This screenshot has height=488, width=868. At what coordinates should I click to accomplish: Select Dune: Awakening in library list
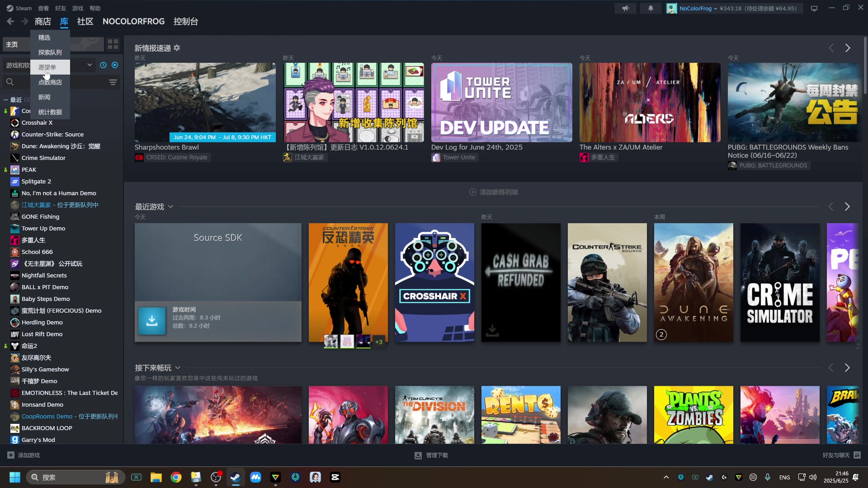click(x=61, y=146)
